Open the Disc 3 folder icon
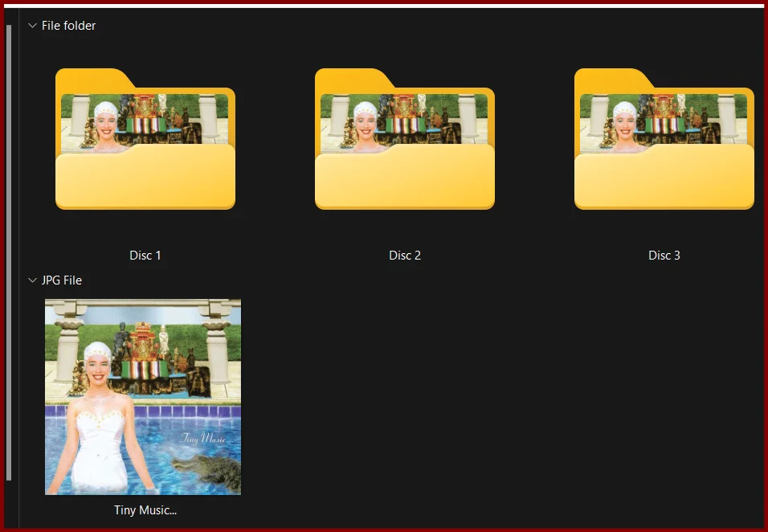The image size is (768, 532). (664, 139)
